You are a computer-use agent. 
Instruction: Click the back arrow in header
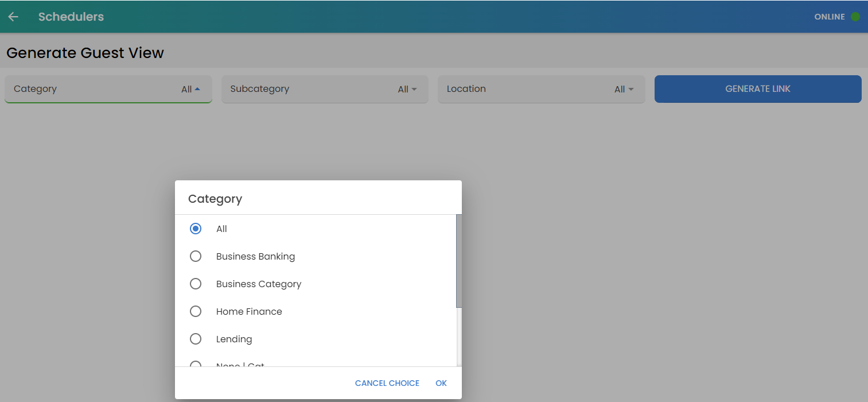point(13,17)
